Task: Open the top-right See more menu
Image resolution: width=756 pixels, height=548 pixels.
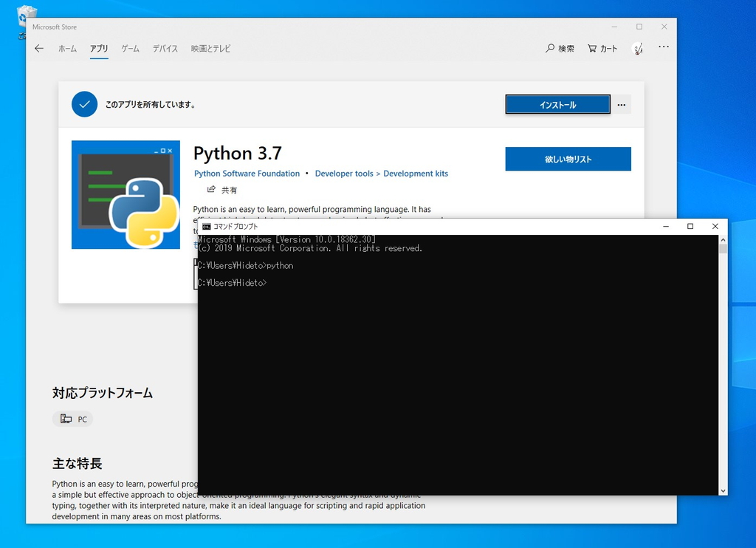Action: [x=663, y=47]
